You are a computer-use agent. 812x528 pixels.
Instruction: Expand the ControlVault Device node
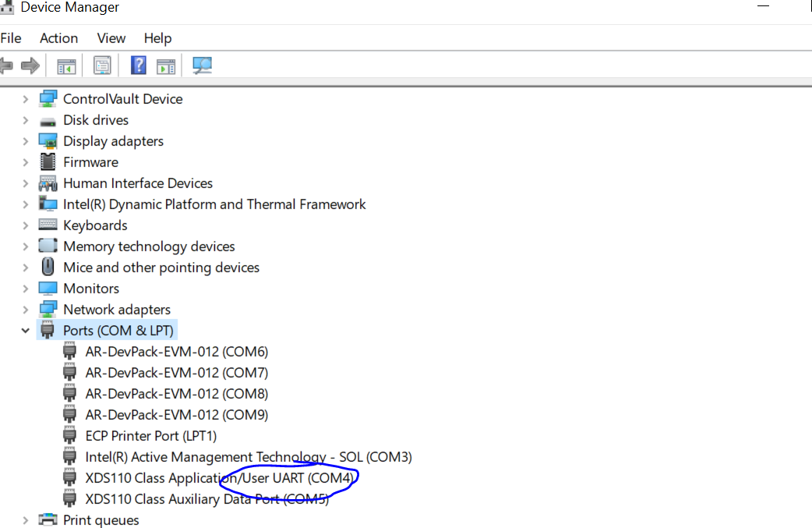26,99
